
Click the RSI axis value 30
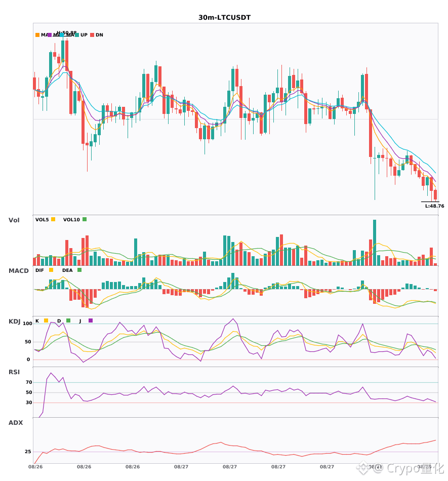pyautogui.click(x=29, y=403)
